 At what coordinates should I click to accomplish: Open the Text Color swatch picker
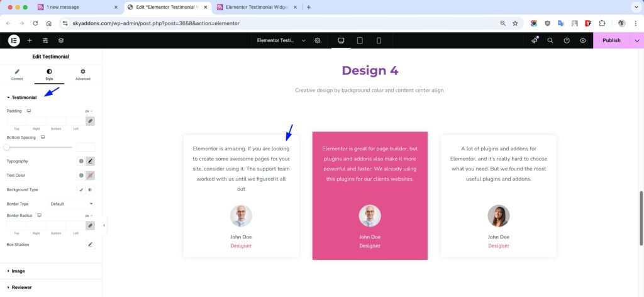click(x=91, y=176)
